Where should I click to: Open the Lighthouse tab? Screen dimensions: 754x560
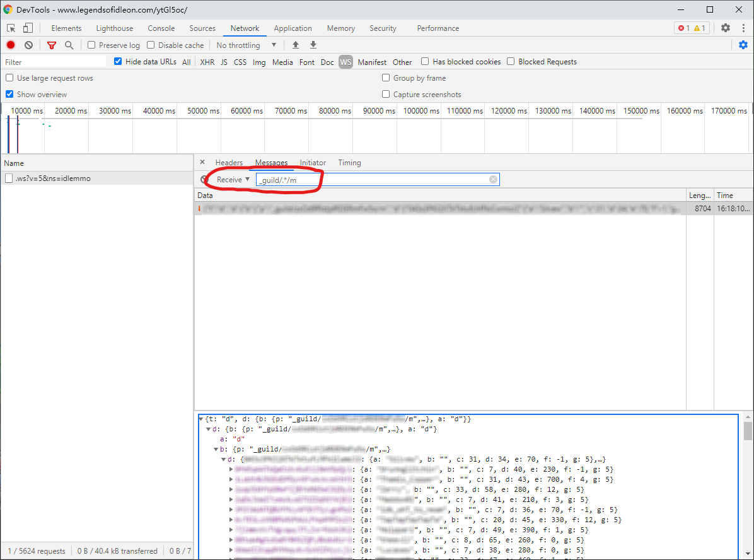click(115, 28)
